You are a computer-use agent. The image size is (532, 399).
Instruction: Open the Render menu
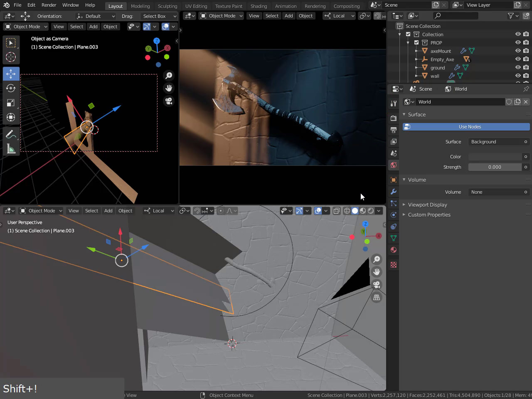(49, 5)
